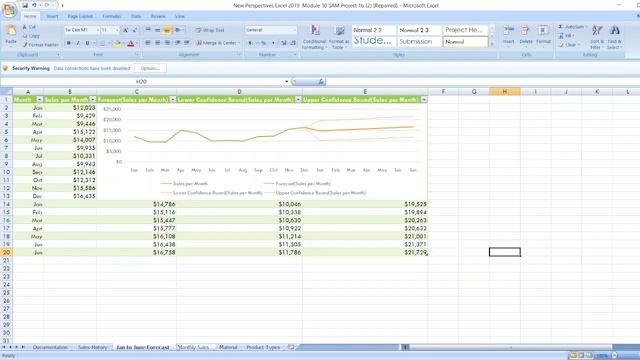Switch to the Page Layout ribbon tab
Screen dimensions: 640x360
pyautogui.click(x=80, y=16)
